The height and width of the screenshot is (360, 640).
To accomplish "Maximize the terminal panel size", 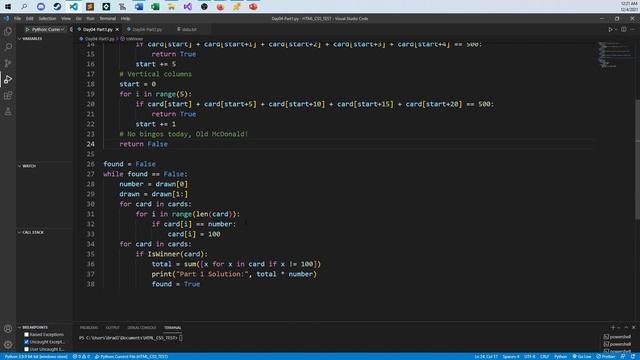I will (626, 327).
